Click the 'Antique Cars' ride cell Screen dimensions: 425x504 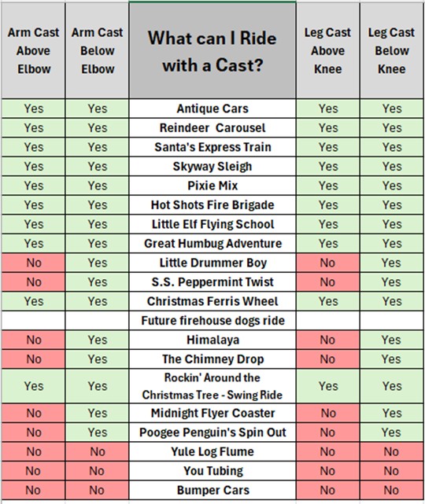click(213, 109)
